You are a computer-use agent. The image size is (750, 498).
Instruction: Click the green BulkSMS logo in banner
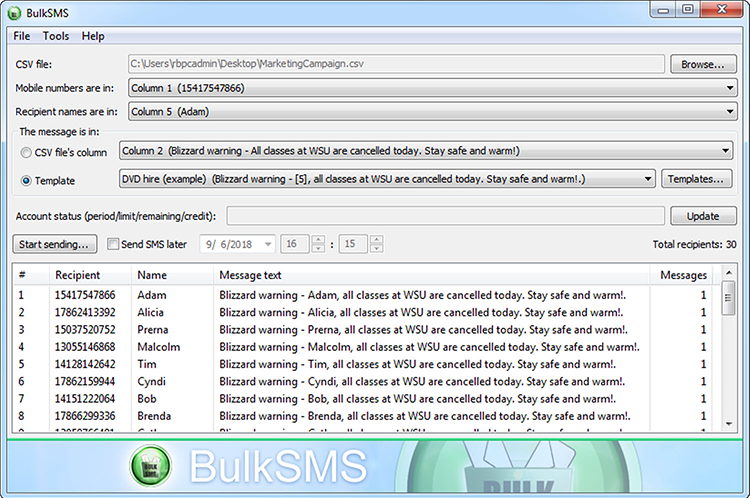pos(151,466)
